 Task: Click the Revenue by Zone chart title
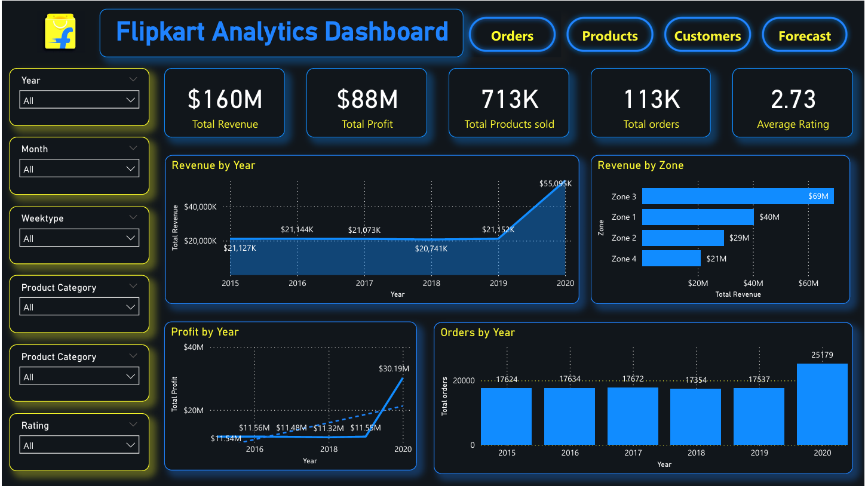[x=640, y=165]
